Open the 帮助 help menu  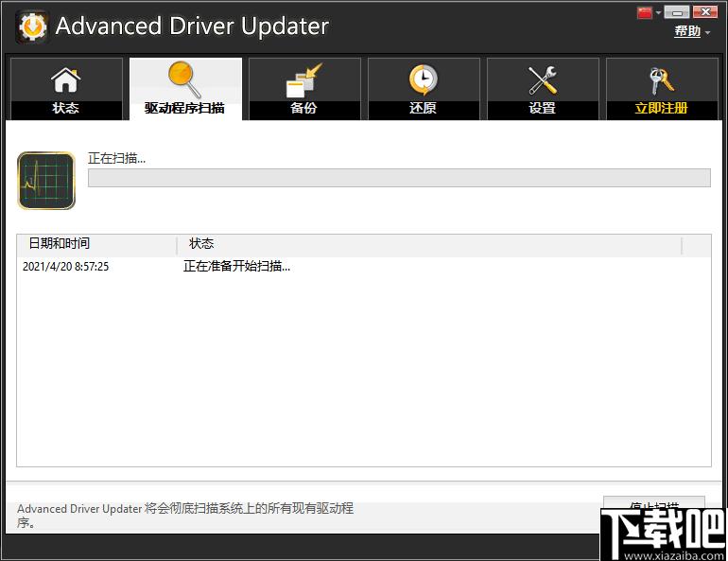pyautogui.click(x=687, y=31)
